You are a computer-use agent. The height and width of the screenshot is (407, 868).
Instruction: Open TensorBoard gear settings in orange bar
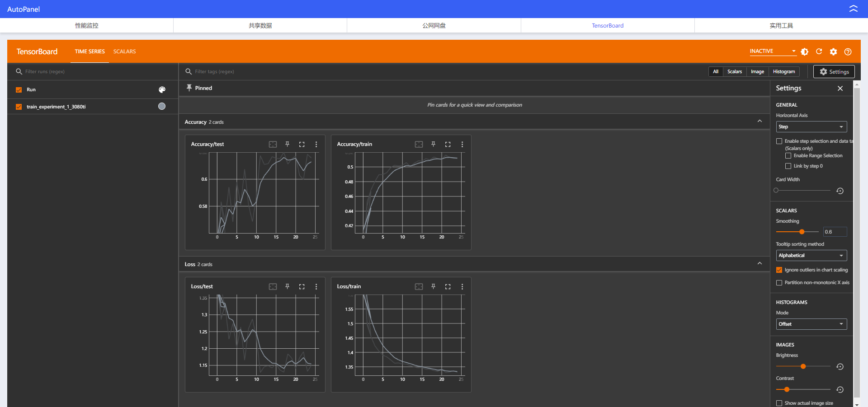(833, 51)
